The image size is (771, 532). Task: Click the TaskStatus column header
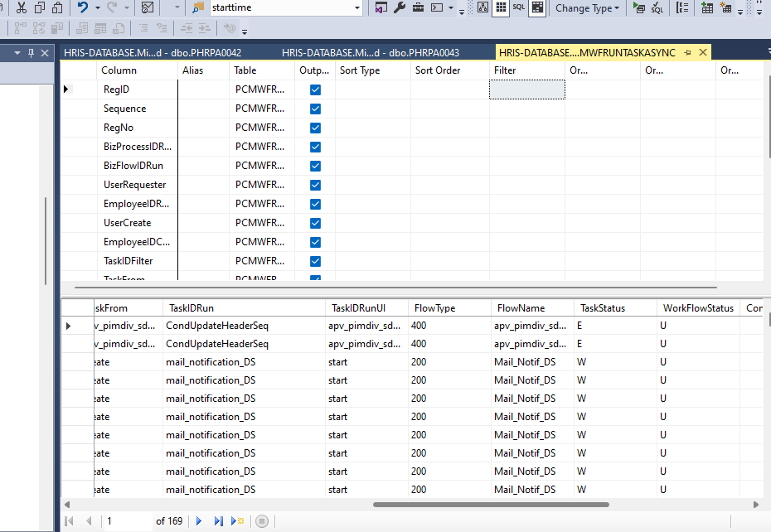(603, 308)
